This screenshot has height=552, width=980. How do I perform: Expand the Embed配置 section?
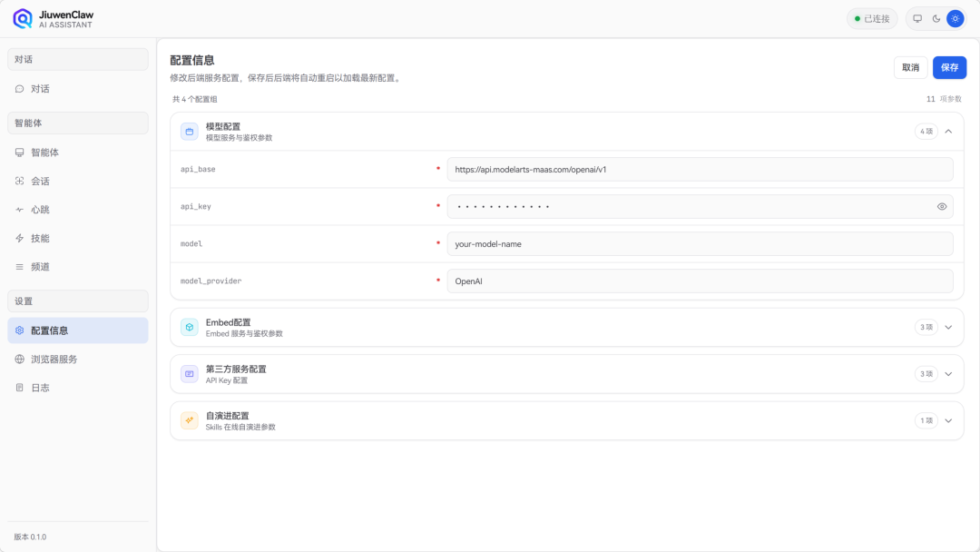948,326
